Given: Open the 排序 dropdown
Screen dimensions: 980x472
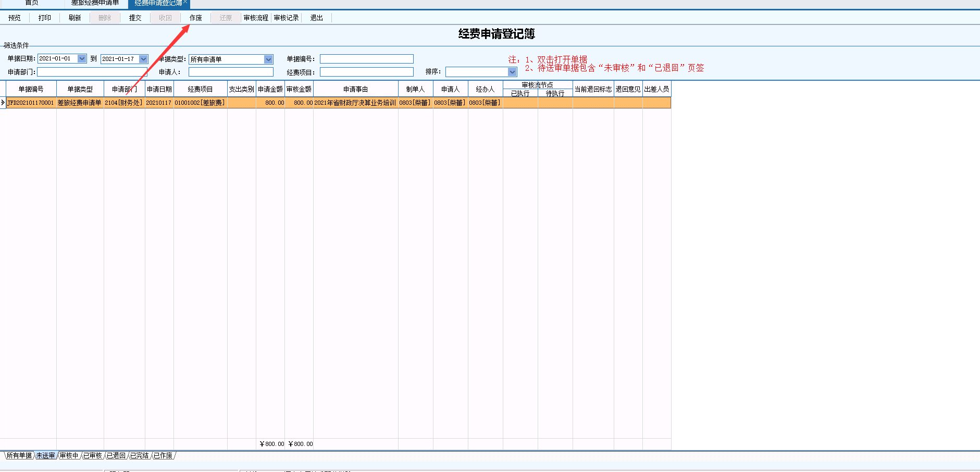Looking at the screenshot, I should [x=512, y=72].
